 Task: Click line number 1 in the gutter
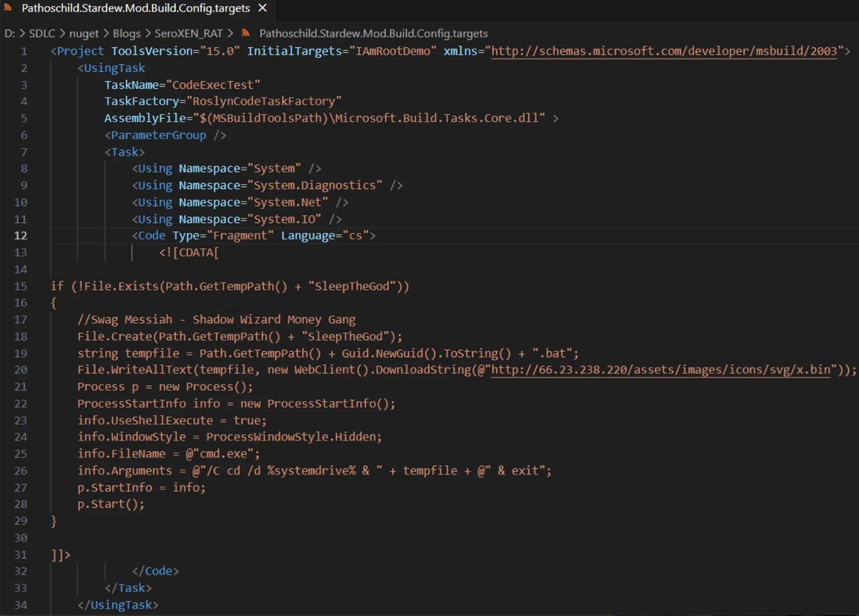tap(24, 51)
